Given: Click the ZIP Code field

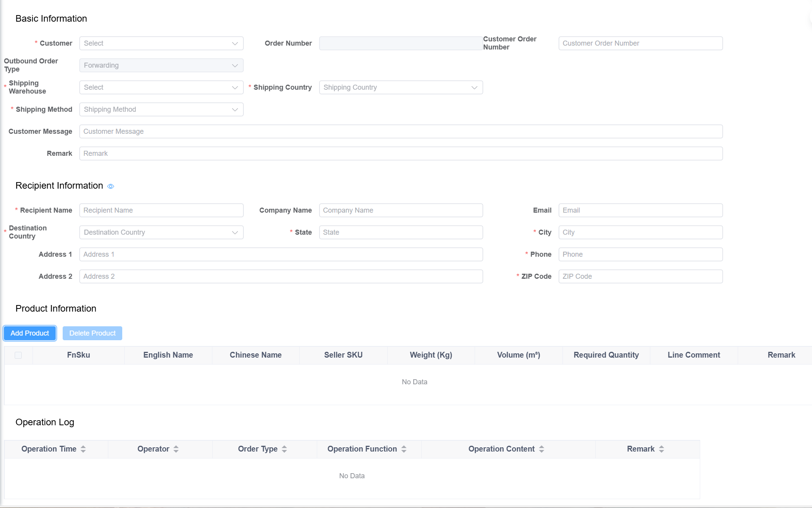Looking at the screenshot, I should pyautogui.click(x=640, y=276).
